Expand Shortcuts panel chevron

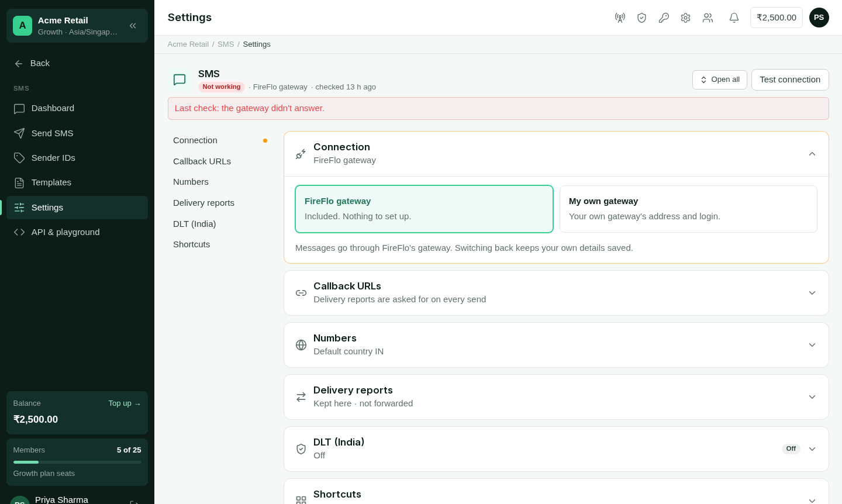click(812, 500)
